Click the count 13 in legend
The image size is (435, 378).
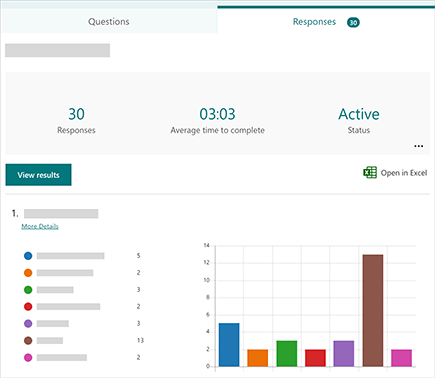coord(140,340)
